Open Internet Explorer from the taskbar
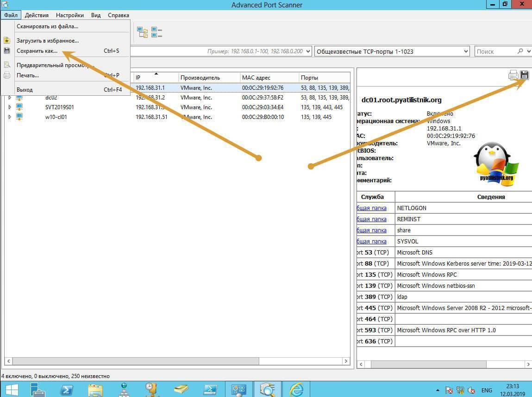The height and width of the screenshot is (397, 532). [x=296, y=389]
